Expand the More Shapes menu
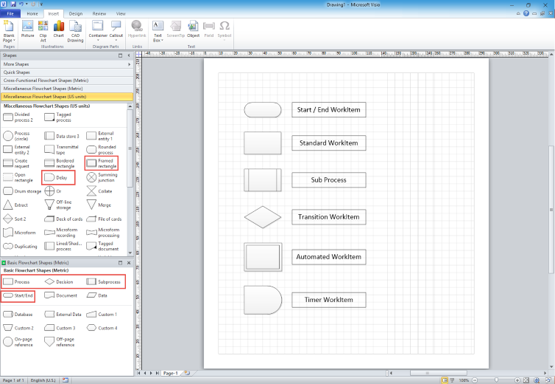Image resolution: width=555 pixels, height=384 pixels. point(67,64)
